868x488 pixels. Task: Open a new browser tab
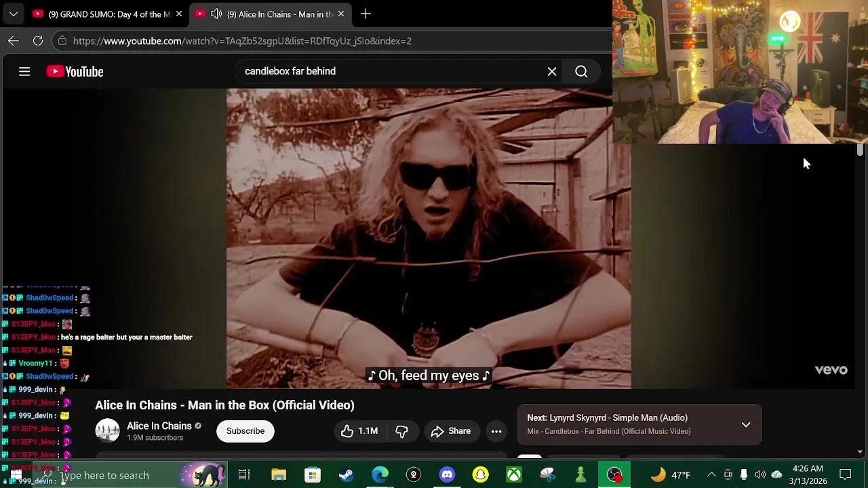pos(366,14)
